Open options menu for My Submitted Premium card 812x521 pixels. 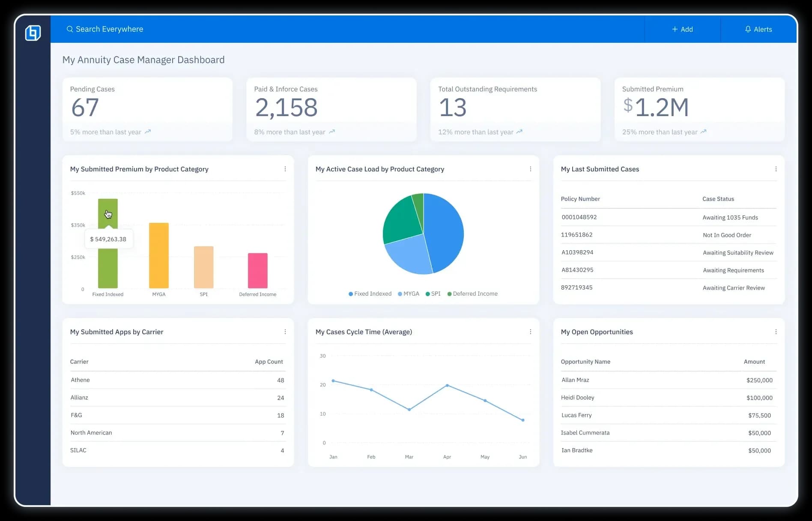tap(285, 169)
